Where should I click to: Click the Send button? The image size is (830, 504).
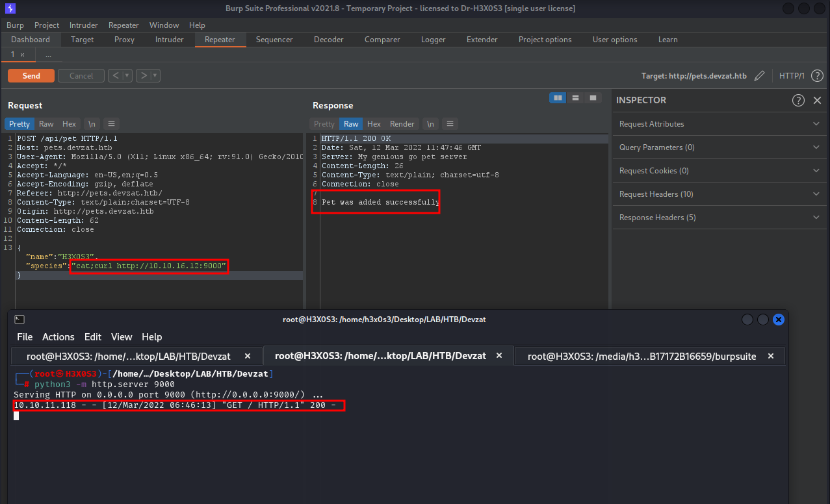click(x=31, y=76)
